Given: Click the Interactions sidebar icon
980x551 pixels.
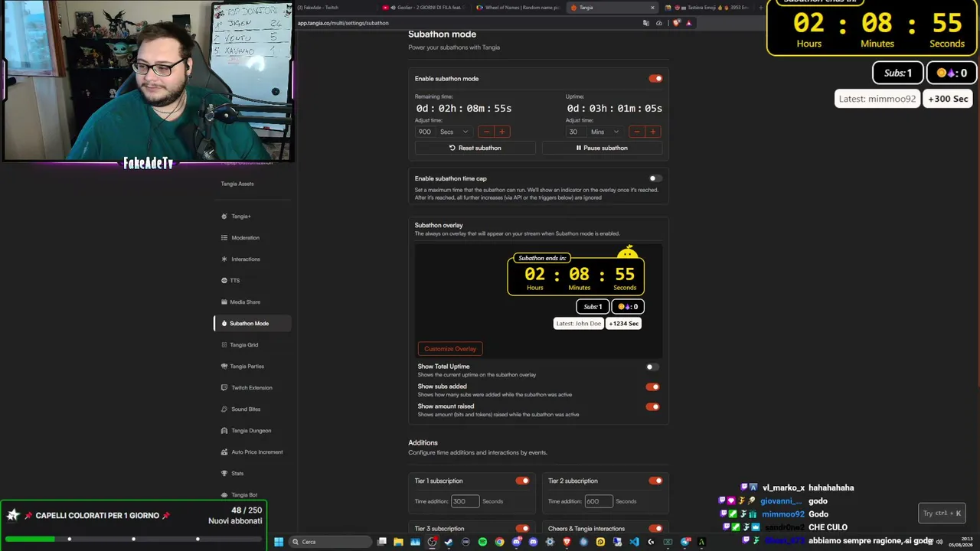Looking at the screenshot, I should tap(224, 259).
